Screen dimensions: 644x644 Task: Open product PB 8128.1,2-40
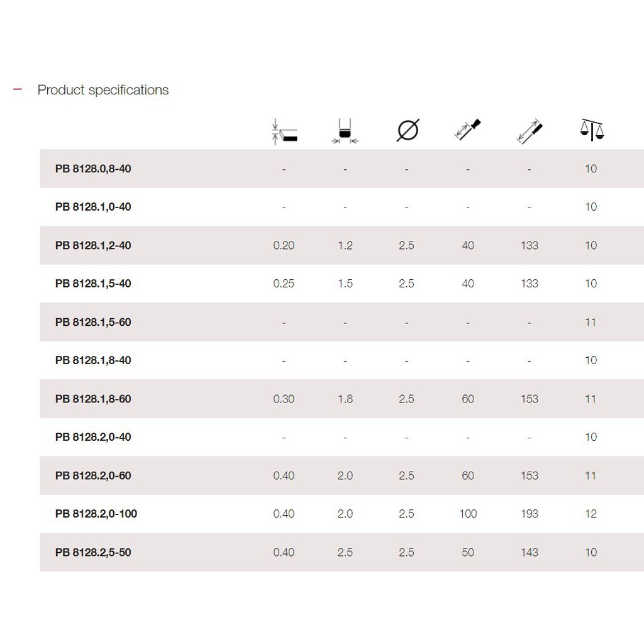93,245
